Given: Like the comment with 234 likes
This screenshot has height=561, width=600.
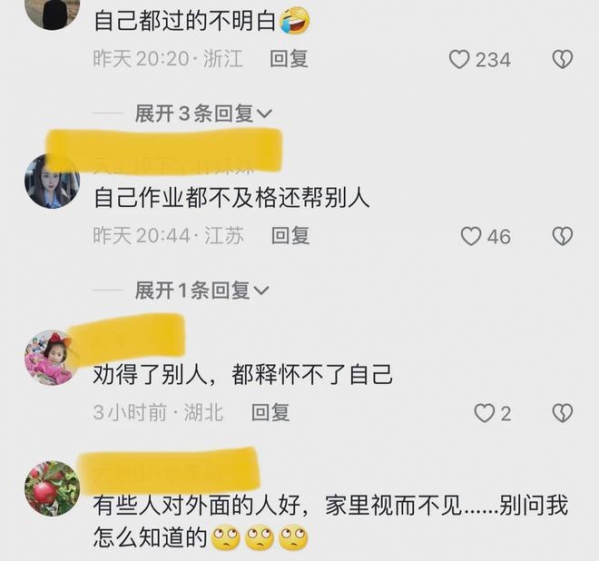Looking at the screenshot, I should click(459, 60).
